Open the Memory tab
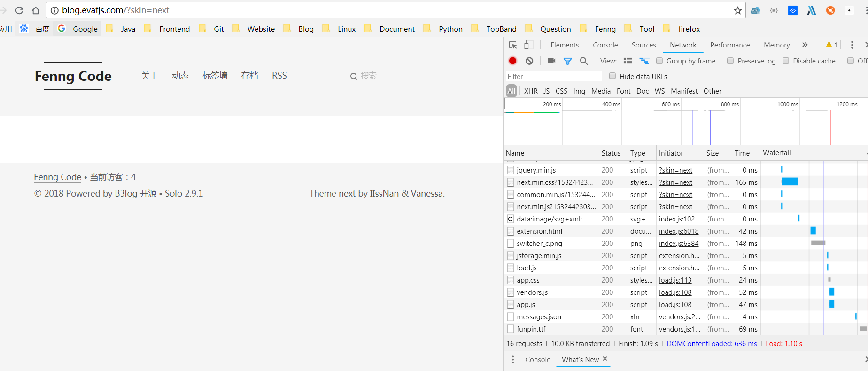The height and width of the screenshot is (371, 868). pyautogui.click(x=776, y=45)
